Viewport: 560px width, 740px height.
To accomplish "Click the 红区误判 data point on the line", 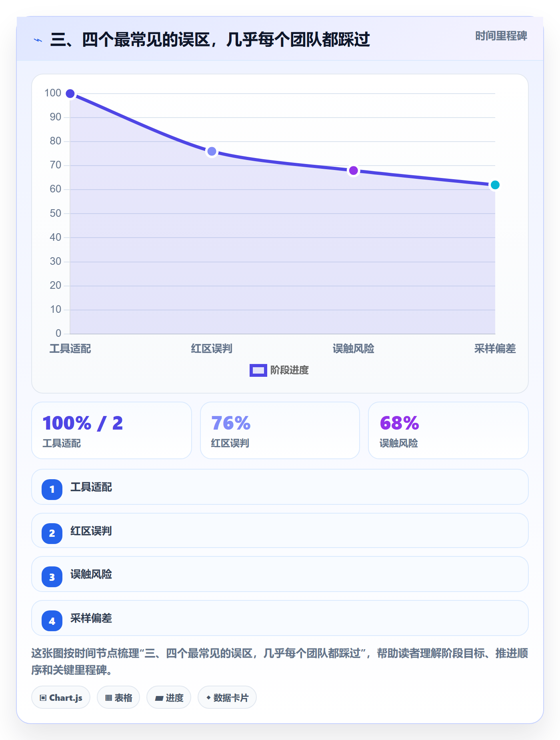I will click(x=212, y=151).
